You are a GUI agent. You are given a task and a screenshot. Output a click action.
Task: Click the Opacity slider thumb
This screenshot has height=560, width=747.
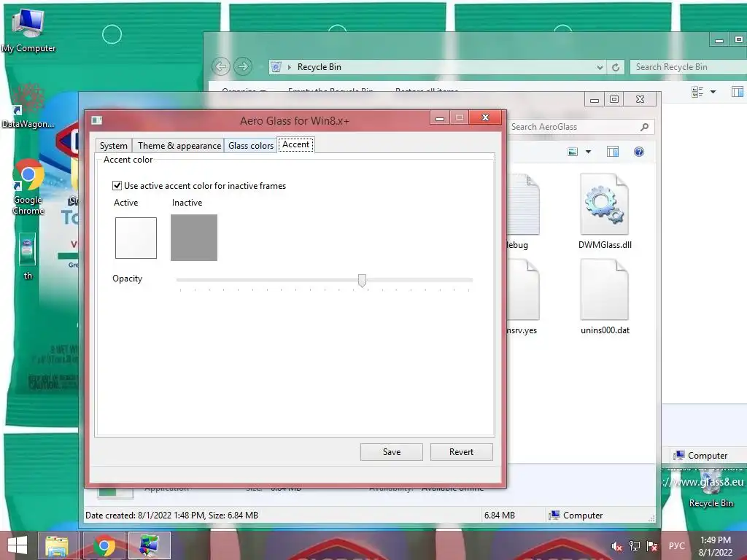(x=362, y=281)
